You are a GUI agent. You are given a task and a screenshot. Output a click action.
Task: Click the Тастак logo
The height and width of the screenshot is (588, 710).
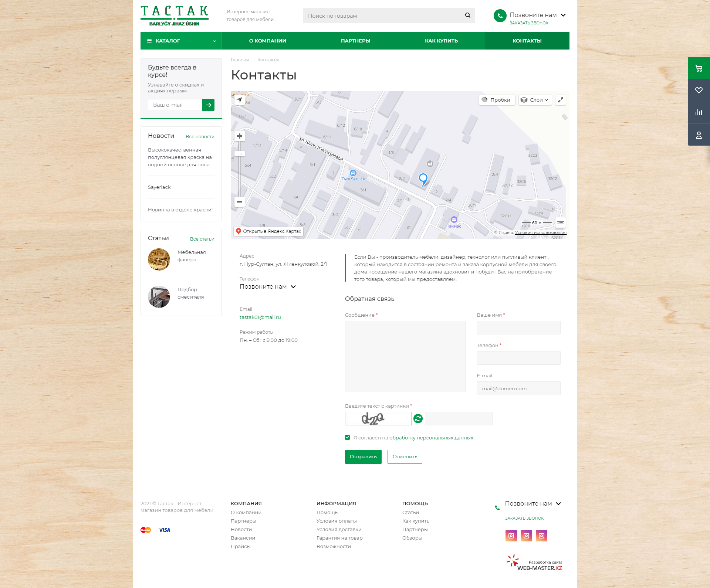pos(175,16)
